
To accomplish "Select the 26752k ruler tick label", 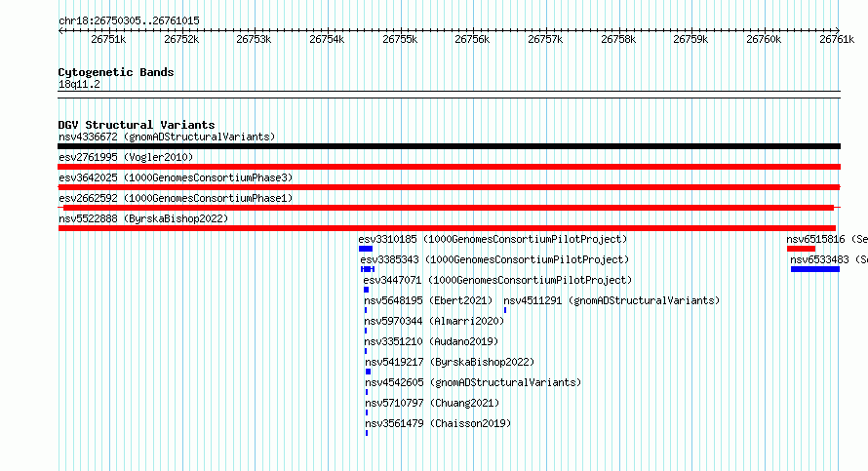I will (x=181, y=40).
